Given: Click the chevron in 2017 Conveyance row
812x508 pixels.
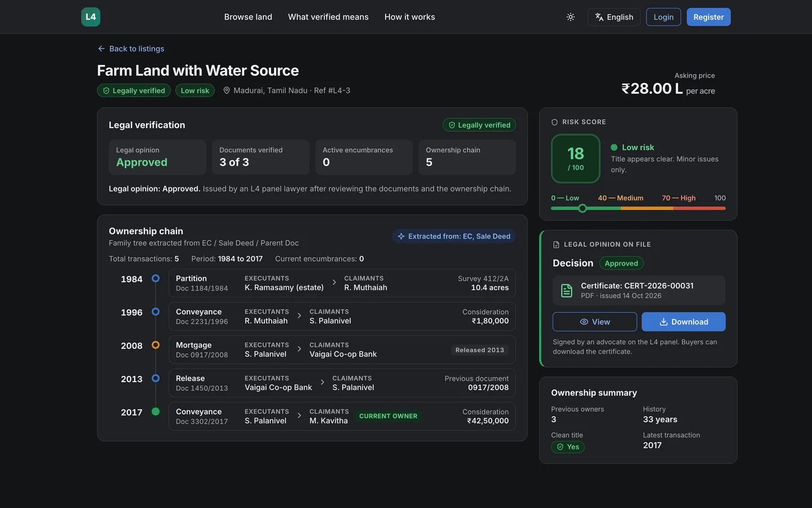Looking at the screenshot, I should tap(299, 415).
